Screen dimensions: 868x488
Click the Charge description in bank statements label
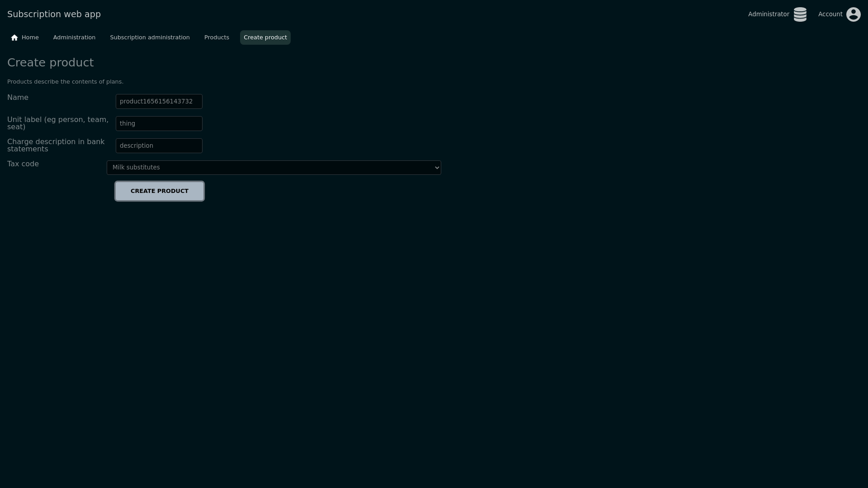[x=56, y=145]
